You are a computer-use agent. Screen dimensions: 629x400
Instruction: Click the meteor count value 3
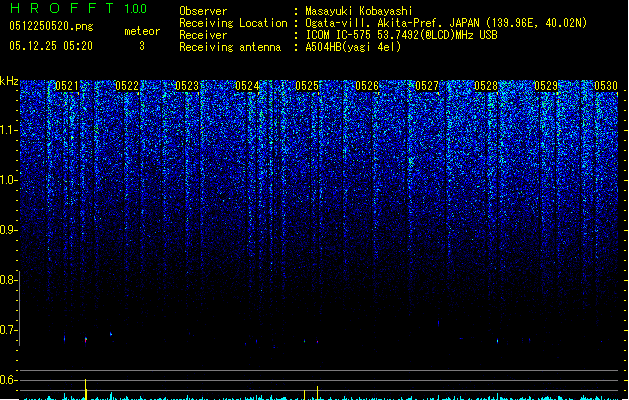[x=142, y=46]
